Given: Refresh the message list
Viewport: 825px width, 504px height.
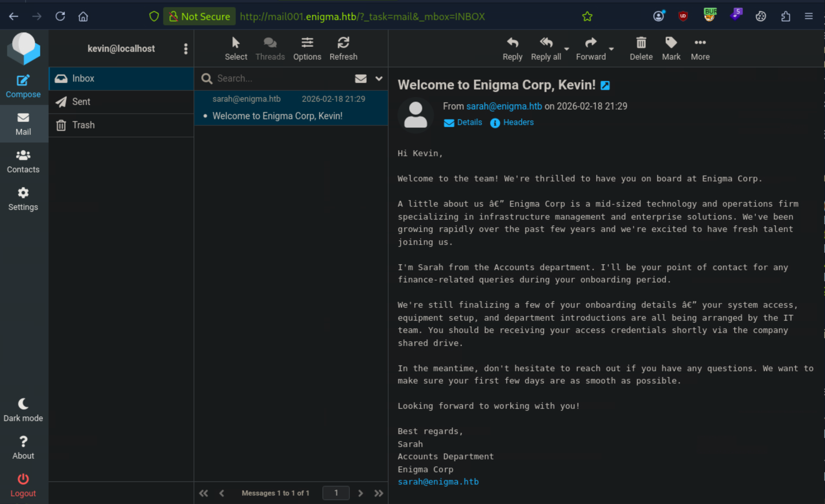Looking at the screenshot, I should tap(343, 49).
